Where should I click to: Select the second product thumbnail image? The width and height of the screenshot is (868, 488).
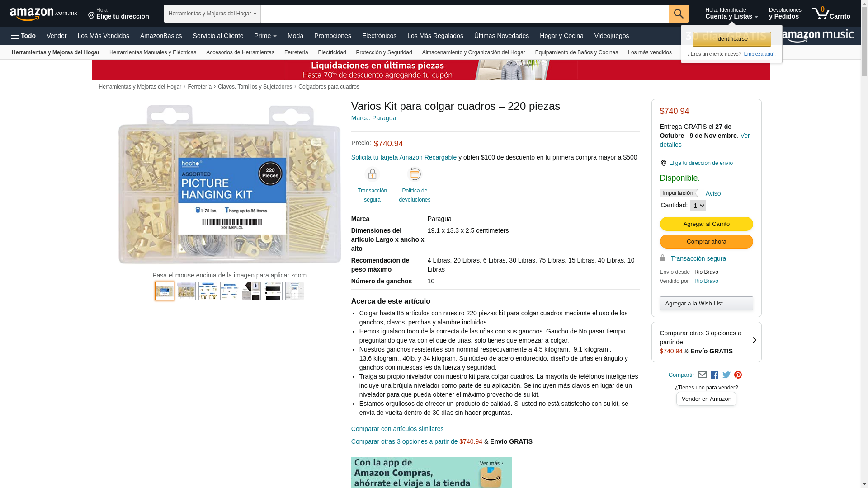click(186, 291)
